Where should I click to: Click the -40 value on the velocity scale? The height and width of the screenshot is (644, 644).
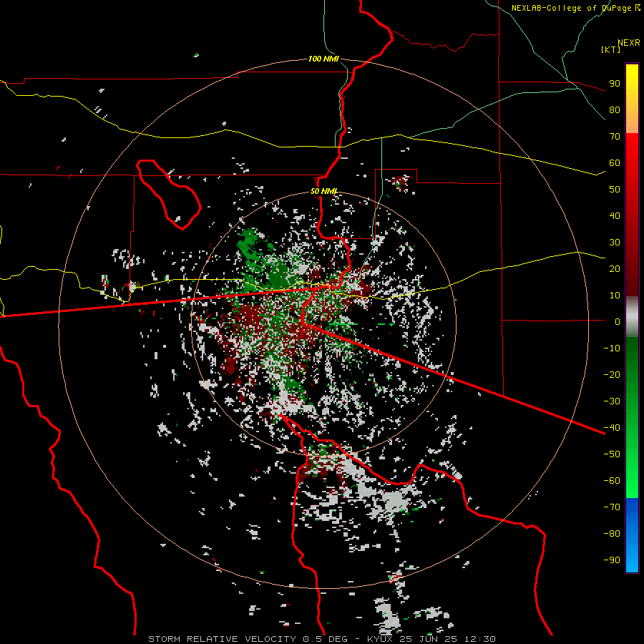(x=612, y=428)
